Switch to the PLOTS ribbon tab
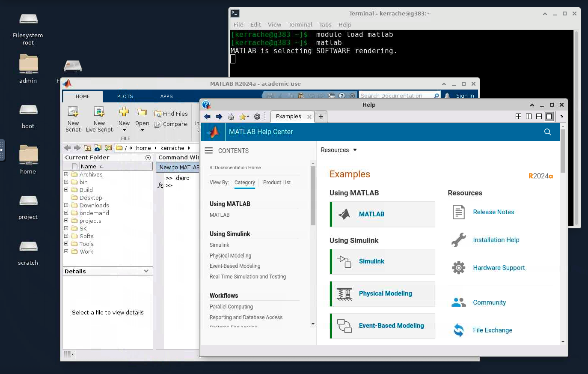This screenshot has width=588, height=374. (x=125, y=96)
